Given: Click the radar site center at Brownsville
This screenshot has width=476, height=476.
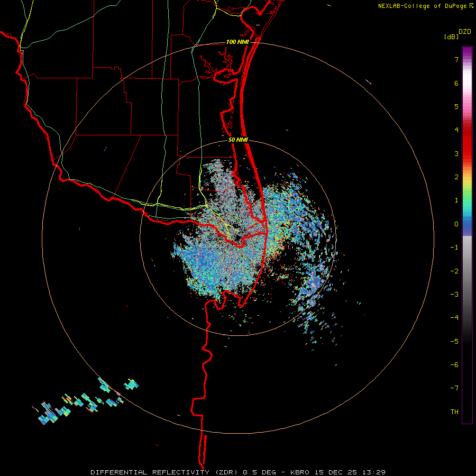Looking at the screenshot, I should pyautogui.click(x=239, y=239).
